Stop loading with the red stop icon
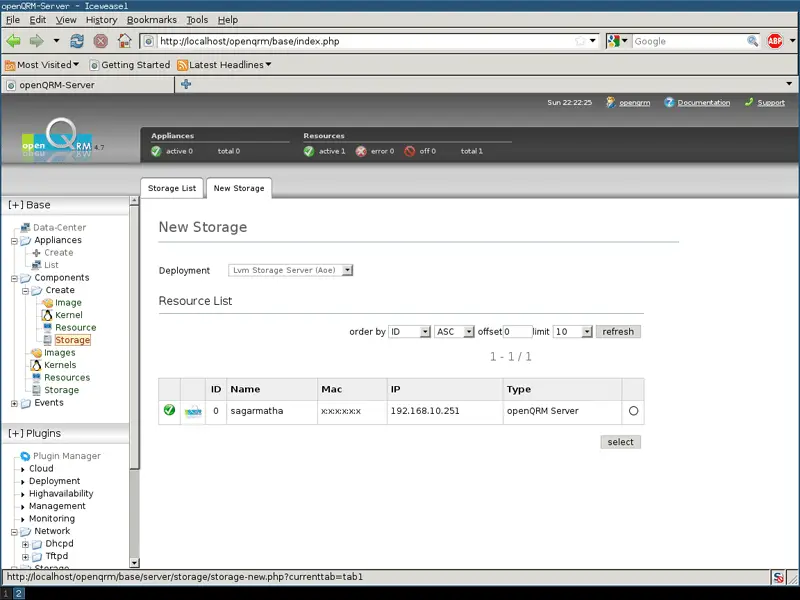The height and width of the screenshot is (600, 800). (x=101, y=41)
